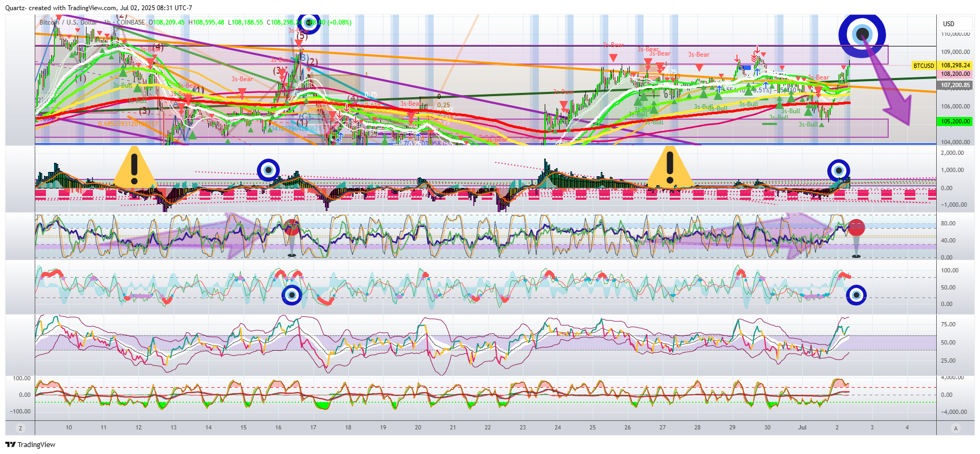Click the yellow BTCUSD price tag
The image size is (980, 454).
[x=924, y=66]
